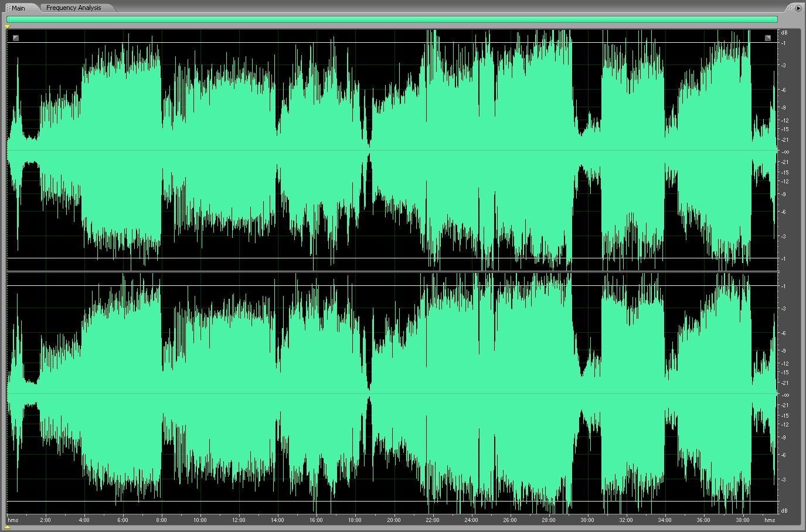806x532 pixels.
Task: Click the left edge of the green zoom bar
Action: click(8, 19)
